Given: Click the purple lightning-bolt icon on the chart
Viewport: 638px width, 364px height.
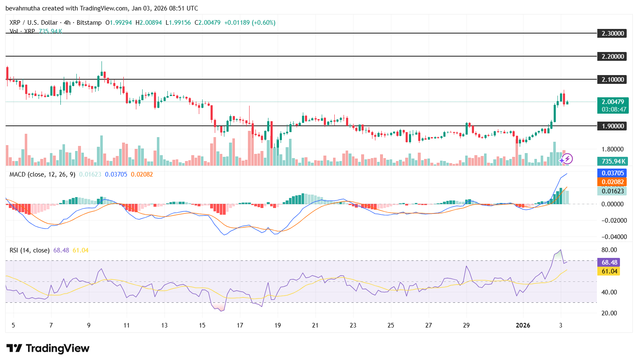Looking at the screenshot, I should 567,158.
